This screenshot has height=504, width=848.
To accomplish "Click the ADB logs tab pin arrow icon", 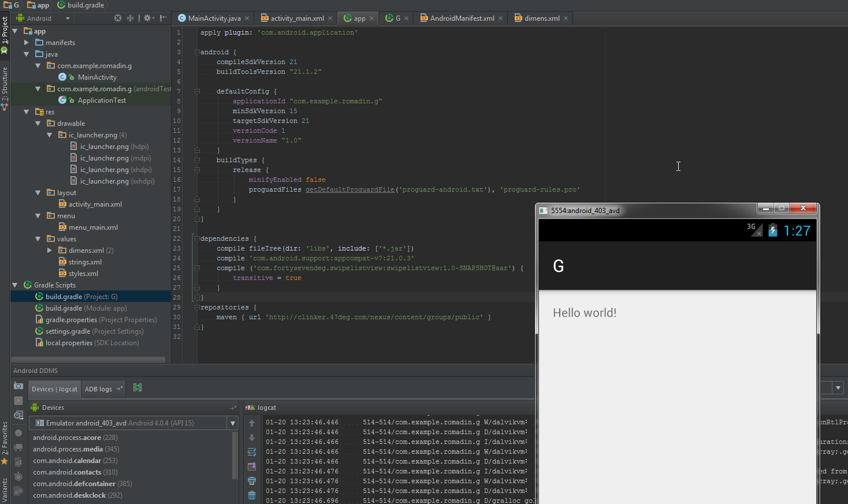I will point(120,389).
